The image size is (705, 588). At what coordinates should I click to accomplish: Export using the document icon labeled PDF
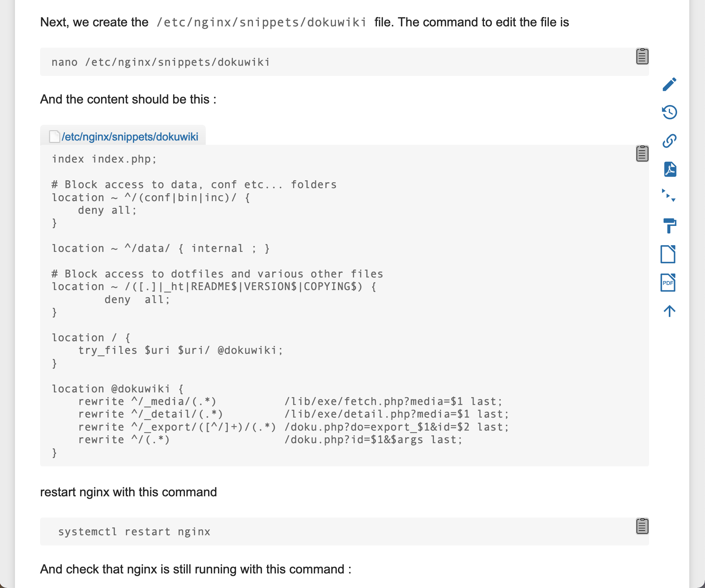668,283
